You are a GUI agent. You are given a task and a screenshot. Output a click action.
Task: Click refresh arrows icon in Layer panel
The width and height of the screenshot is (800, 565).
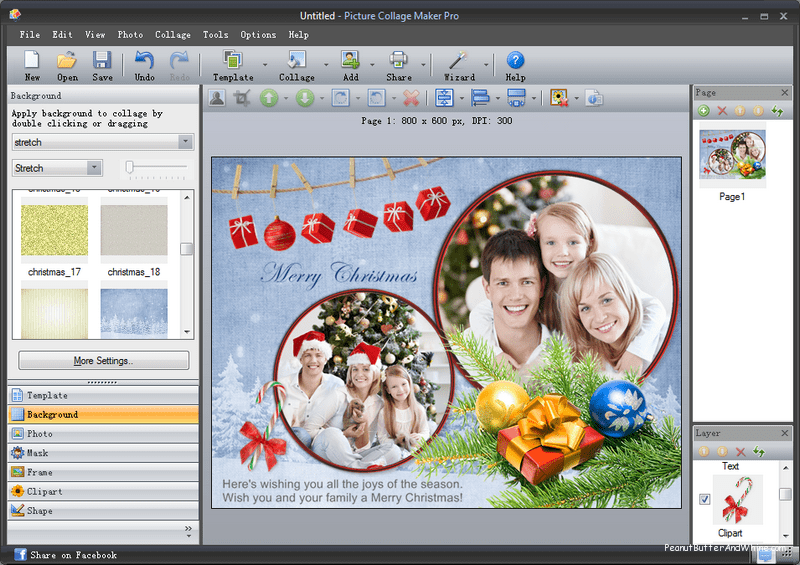tap(759, 452)
